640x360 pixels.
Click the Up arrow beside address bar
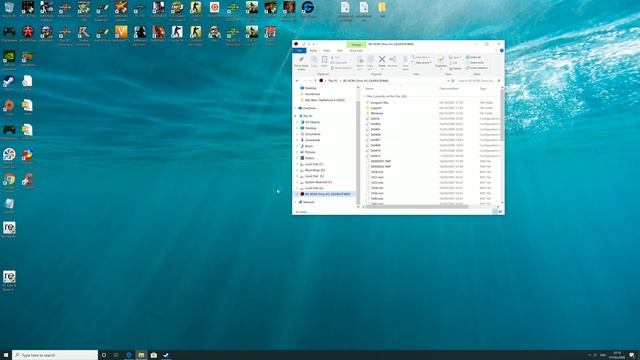point(315,81)
